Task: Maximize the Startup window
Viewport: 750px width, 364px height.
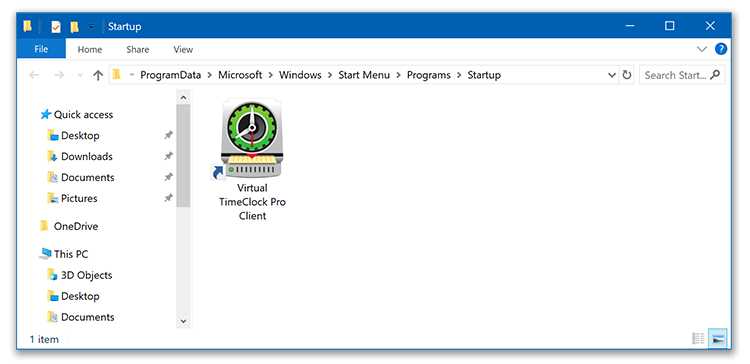Action: pos(670,26)
